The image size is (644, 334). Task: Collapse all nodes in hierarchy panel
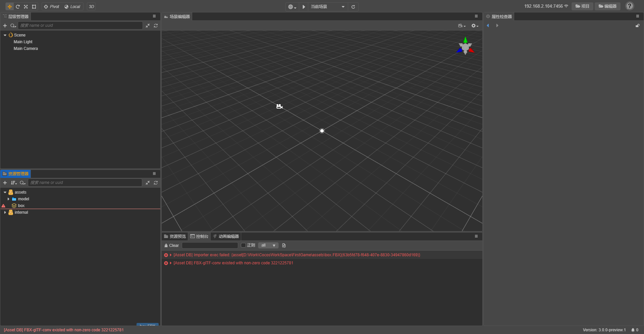[x=148, y=25]
